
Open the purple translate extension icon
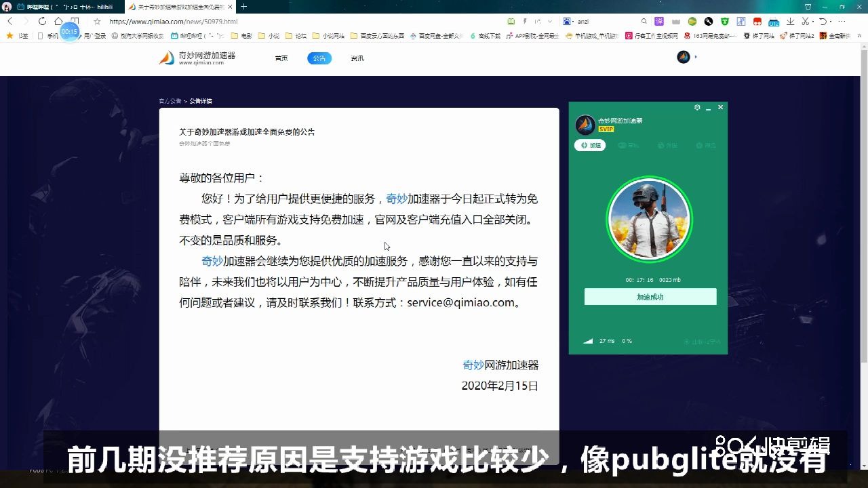(659, 22)
